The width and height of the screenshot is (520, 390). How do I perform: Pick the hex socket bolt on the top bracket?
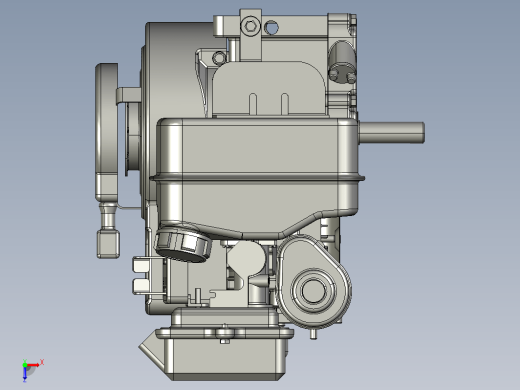pos(250,26)
